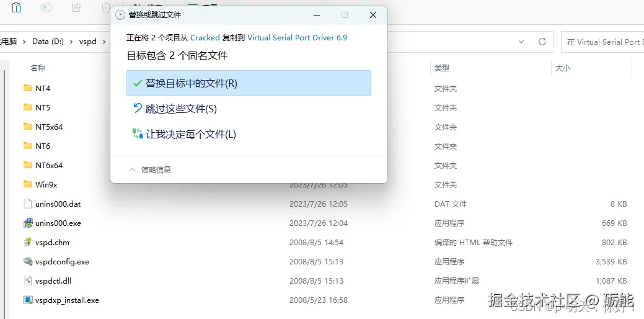This screenshot has width=644, height=319.
Task: Click the folder icon of Win9x
Action: tap(28, 184)
